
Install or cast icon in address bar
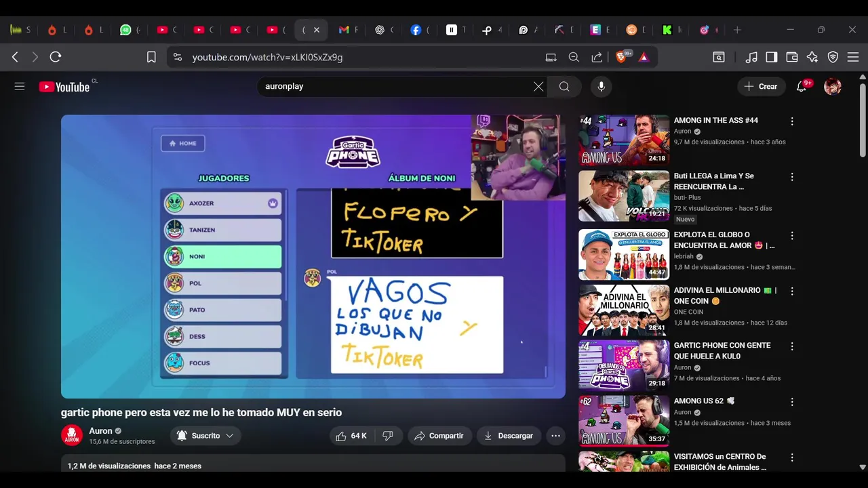(551, 58)
